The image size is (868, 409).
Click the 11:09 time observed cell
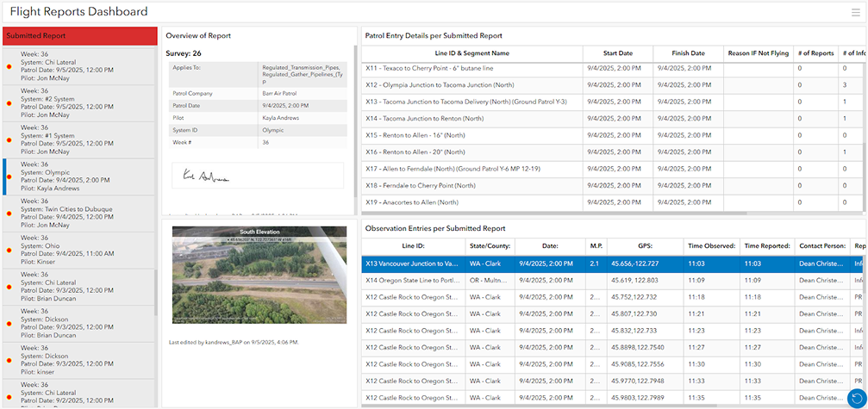[711, 280]
